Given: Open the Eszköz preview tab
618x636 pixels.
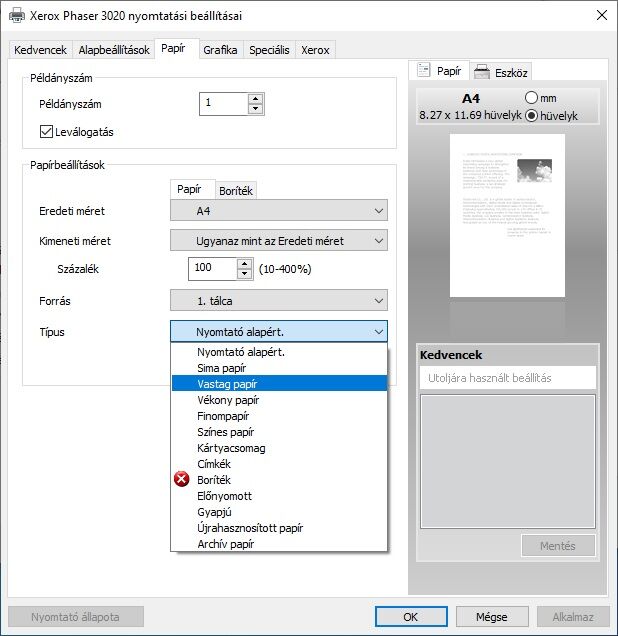Looking at the screenshot, I should [x=501, y=73].
